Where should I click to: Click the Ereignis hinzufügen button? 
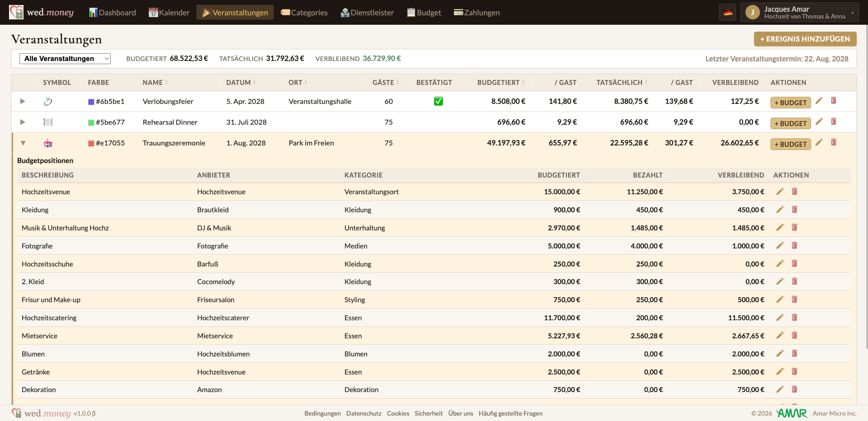805,39
